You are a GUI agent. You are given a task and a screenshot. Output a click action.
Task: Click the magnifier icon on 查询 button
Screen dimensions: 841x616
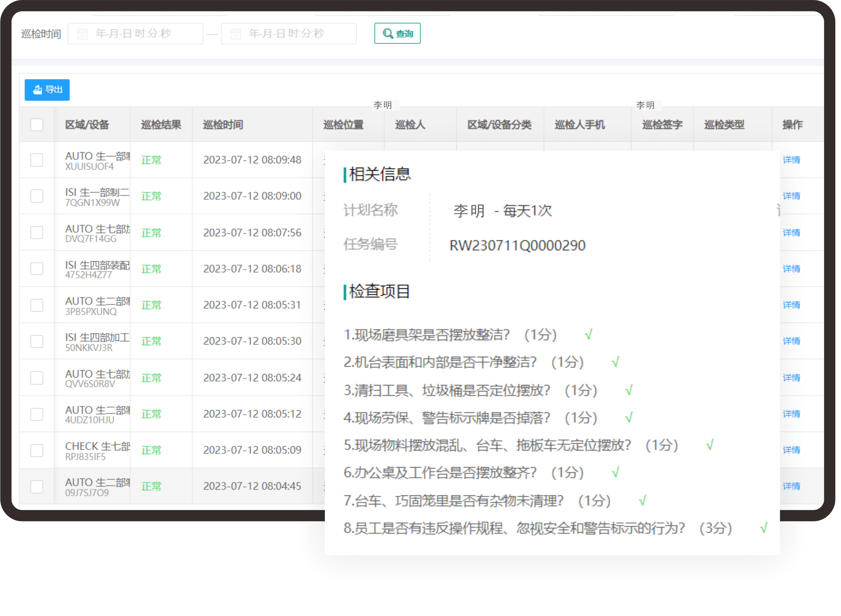pos(387,34)
